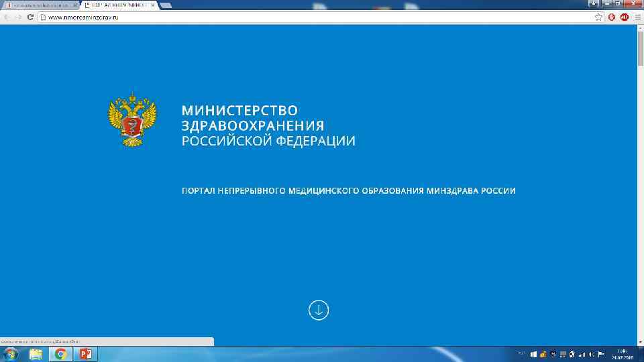Click the page icon in the address bar
Screen dimensions: 644x362
click(x=43, y=17)
